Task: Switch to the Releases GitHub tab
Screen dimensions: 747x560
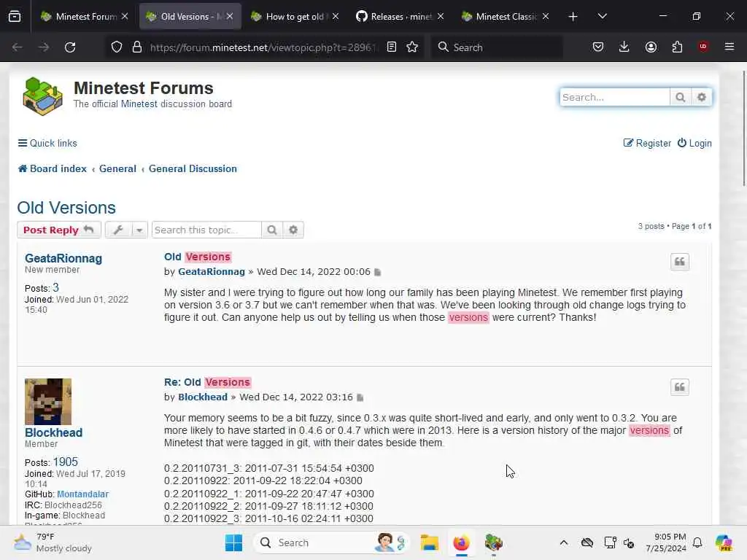Action: 399,16
